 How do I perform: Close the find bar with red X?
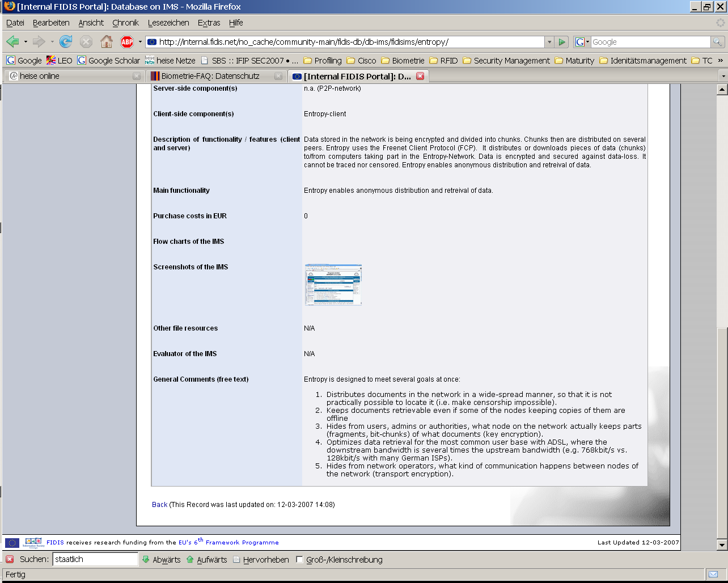10,559
